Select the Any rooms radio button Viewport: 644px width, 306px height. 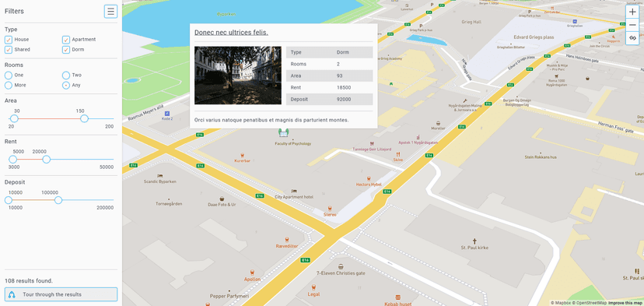65,85
